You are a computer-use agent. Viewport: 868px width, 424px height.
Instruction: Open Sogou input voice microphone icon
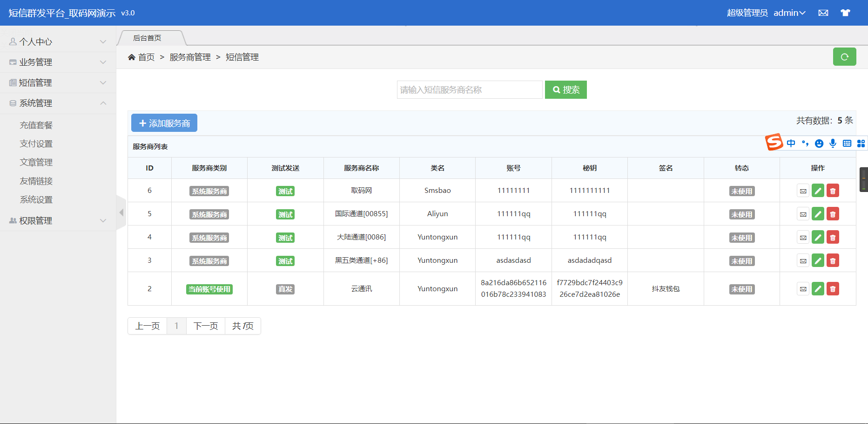pos(833,144)
